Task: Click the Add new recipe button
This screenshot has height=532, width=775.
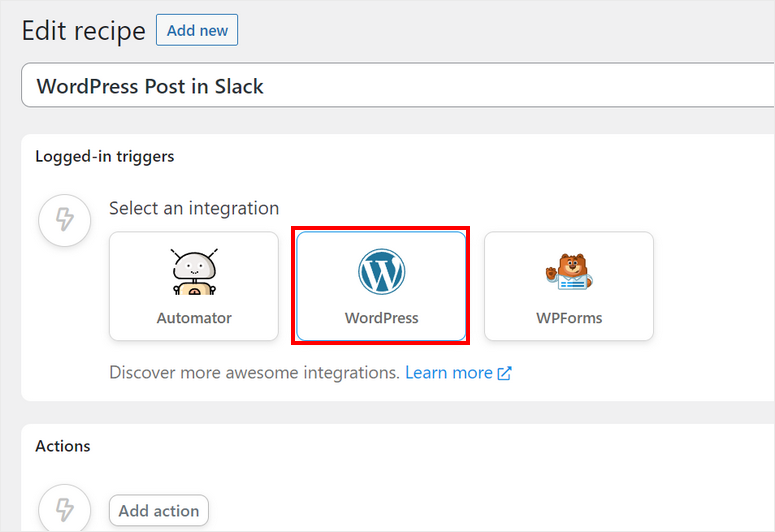Action: pos(197,30)
